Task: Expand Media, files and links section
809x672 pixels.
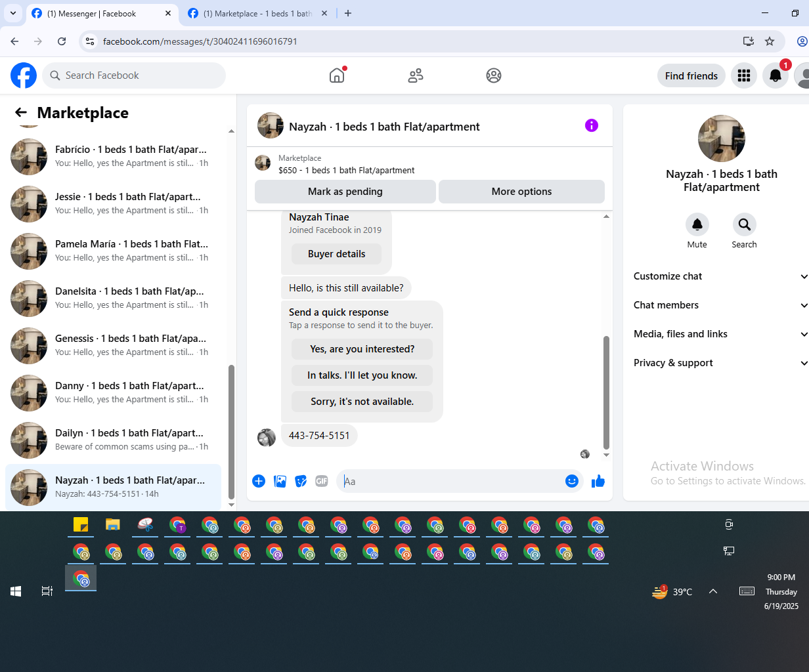Action: 721,334
